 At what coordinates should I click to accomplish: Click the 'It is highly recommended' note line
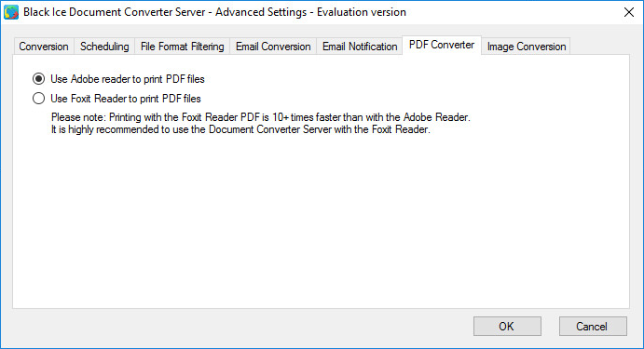tap(240, 129)
